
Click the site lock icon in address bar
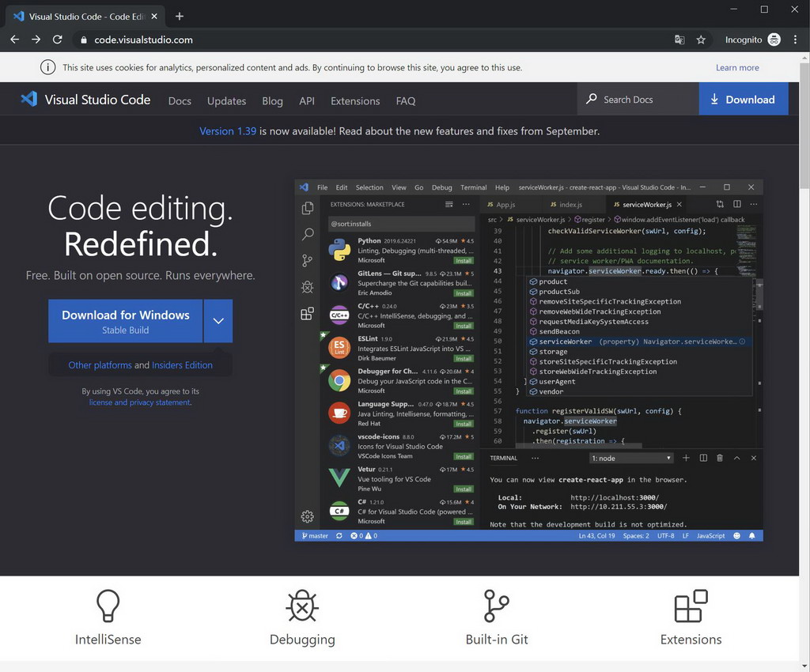coord(84,40)
